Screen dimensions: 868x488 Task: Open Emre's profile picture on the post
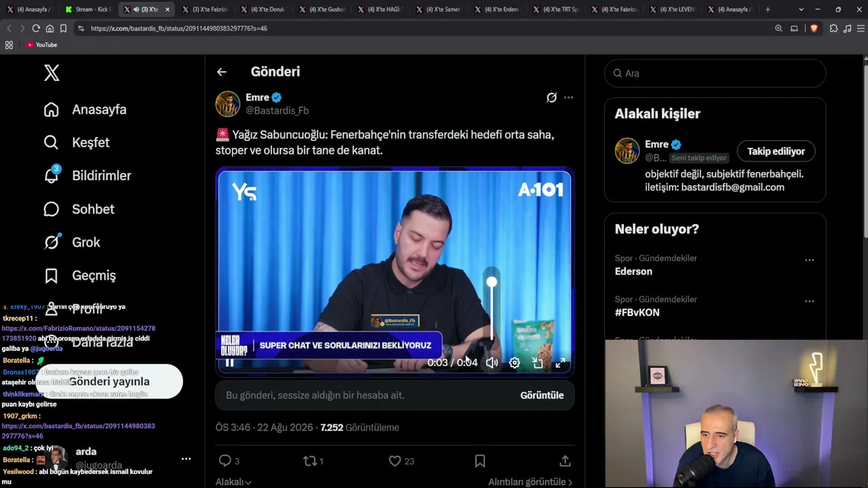pos(228,104)
